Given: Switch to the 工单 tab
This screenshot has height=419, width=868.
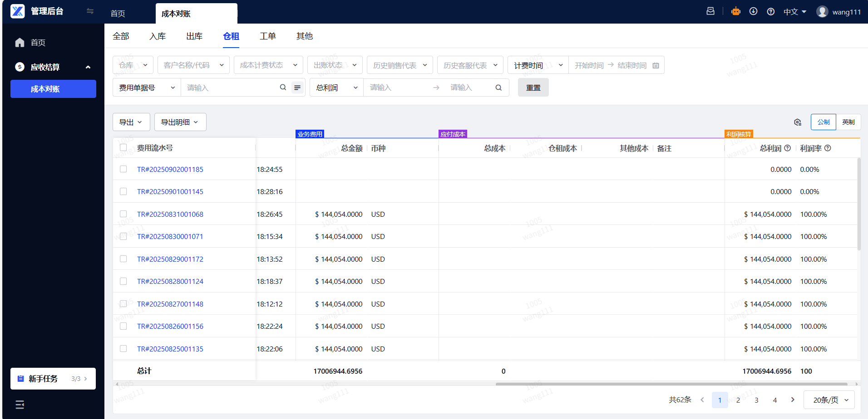Looking at the screenshot, I should [267, 36].
